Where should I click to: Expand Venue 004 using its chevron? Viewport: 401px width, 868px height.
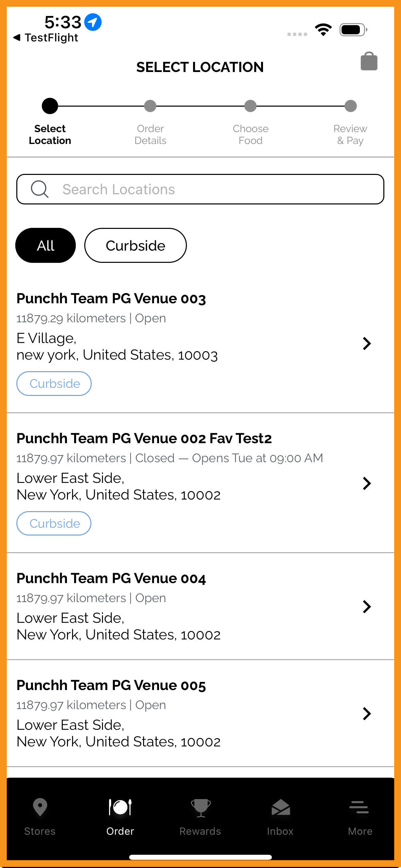pos(367,607)
